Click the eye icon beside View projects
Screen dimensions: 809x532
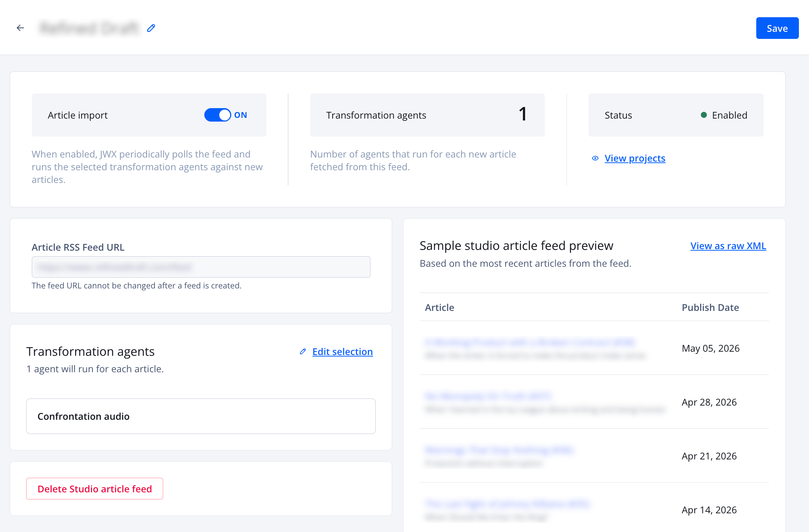pos(595,158)
